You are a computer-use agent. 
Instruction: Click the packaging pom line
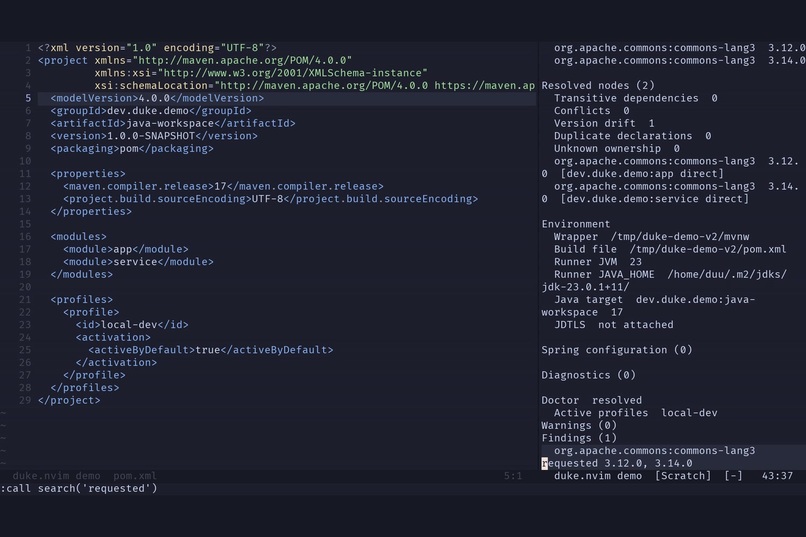132,149
